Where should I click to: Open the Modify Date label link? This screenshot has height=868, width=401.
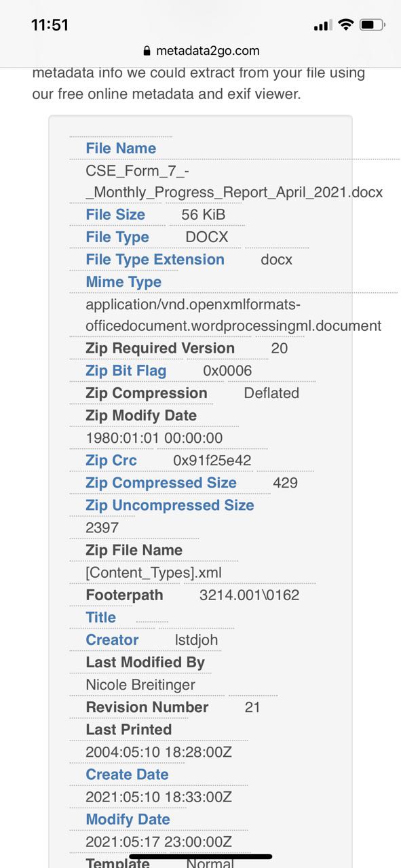click(128, 818)
